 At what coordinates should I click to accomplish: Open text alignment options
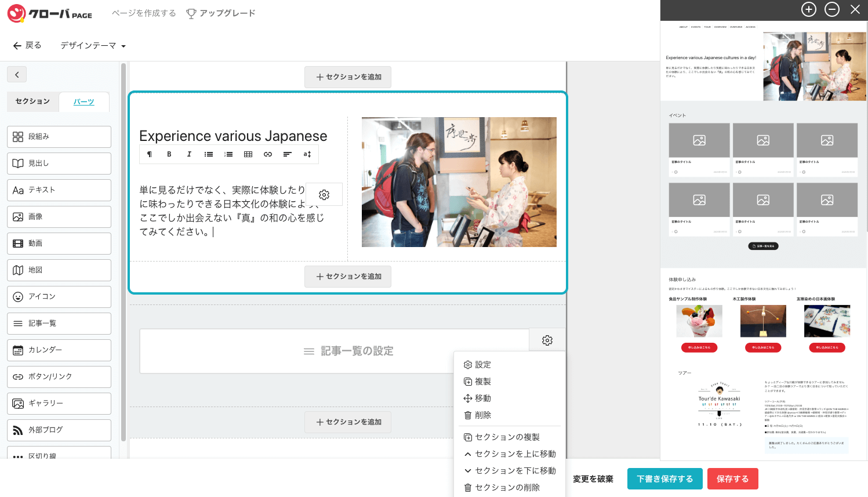288,154
